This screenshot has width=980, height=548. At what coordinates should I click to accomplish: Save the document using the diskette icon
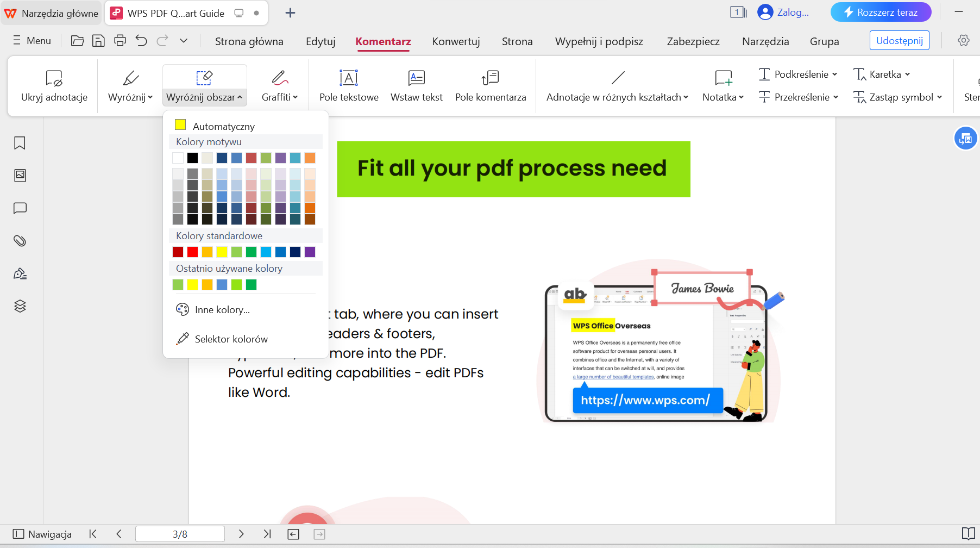[x=98, y=41]
